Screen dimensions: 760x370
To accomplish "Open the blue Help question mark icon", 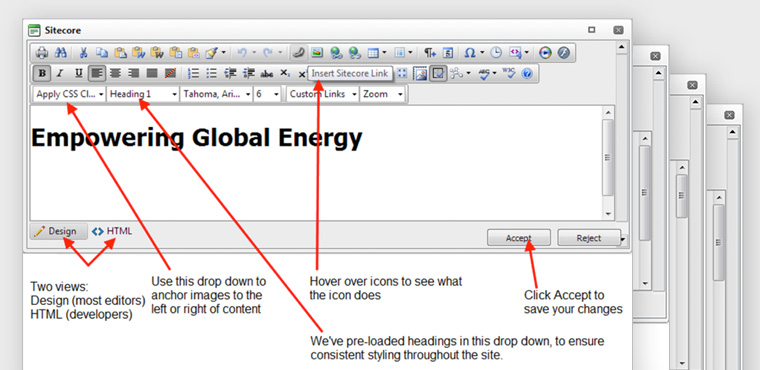I will [x=527, y=74].
